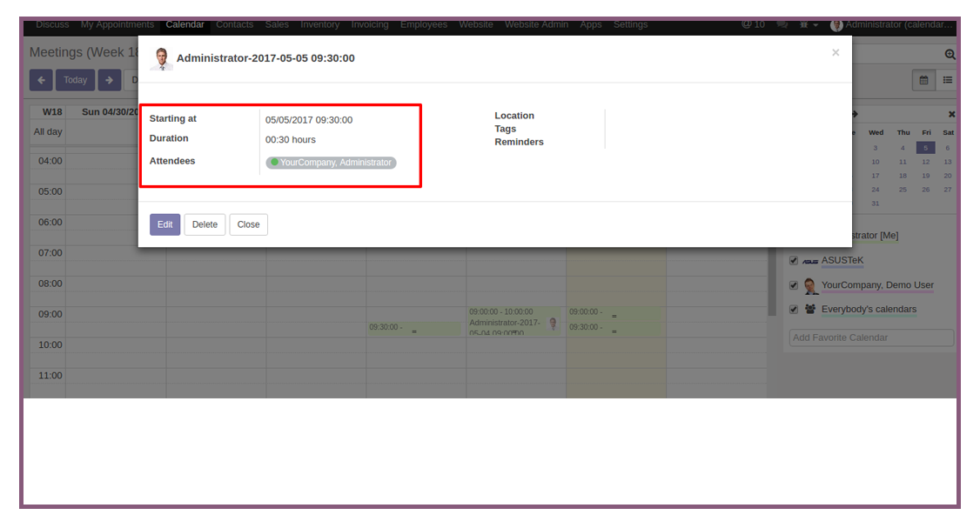This screenshot has width=980, height=528.
Task: Close the mini calendar with the X icon
Action: coord(951,114)
